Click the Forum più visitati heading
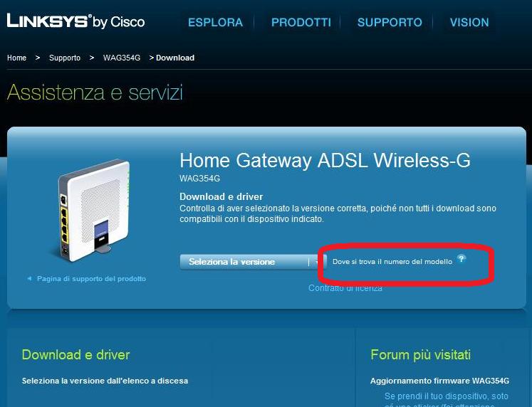Image resolution: width=532 pixels, height=407 pixels. point(420,355)
